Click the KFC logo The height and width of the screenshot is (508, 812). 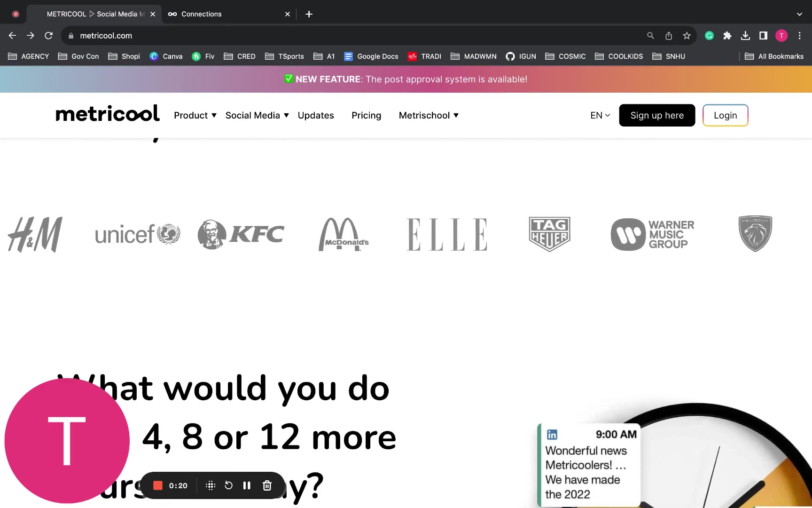(241, 234)
